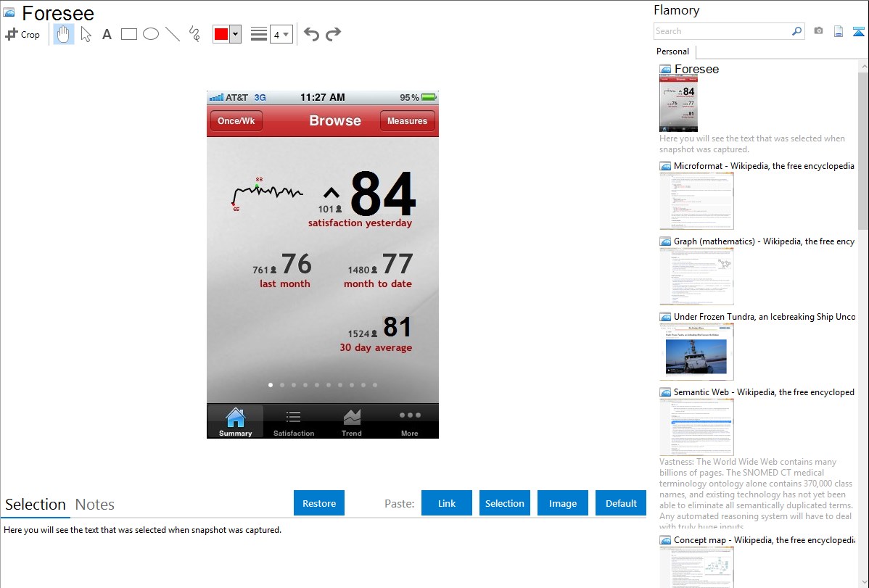
Task: Click the red annotation color swatch
Action: click(x=221, y=34)
